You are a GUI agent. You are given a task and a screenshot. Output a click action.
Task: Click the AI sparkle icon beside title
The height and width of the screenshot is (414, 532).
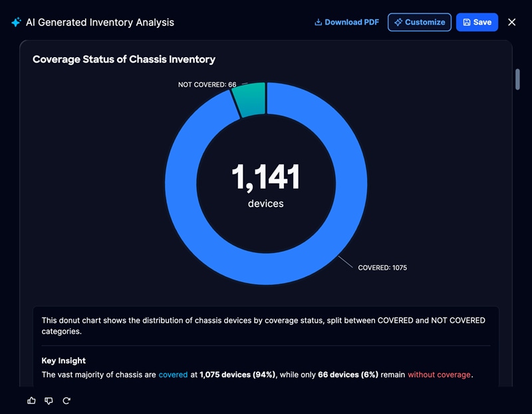16,22
